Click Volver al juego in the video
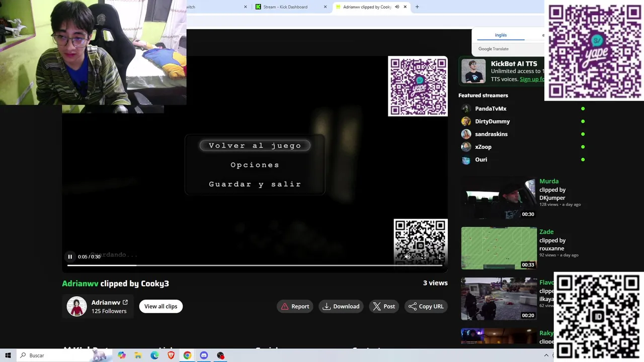 click(255, 146)
